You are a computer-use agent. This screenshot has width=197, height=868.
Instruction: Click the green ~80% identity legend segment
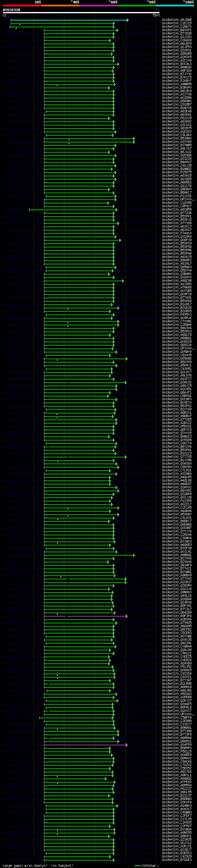137,6
